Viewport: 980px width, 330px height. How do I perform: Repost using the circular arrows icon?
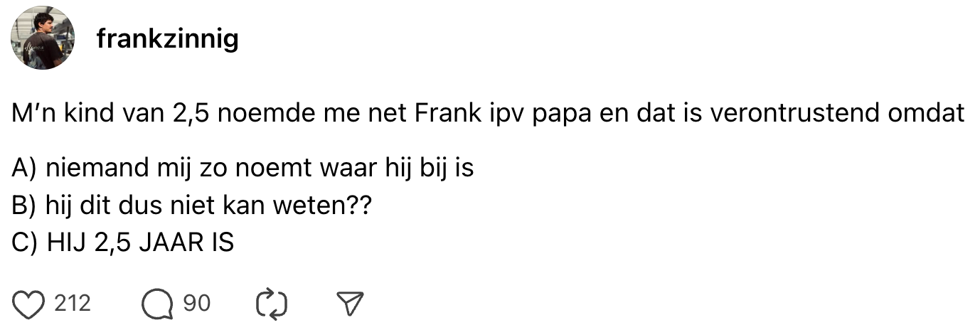(x=271, y=304)
